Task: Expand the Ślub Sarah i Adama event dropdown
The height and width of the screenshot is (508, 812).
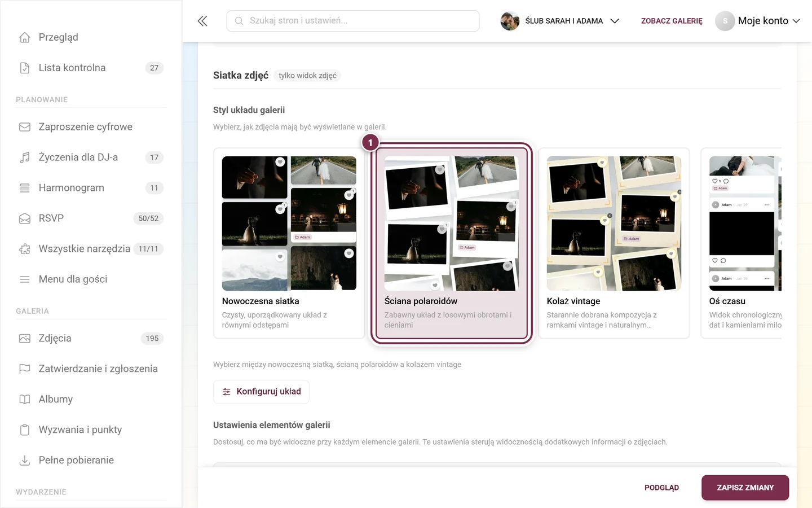Action: pyautogui.click(x=560, y=21)
